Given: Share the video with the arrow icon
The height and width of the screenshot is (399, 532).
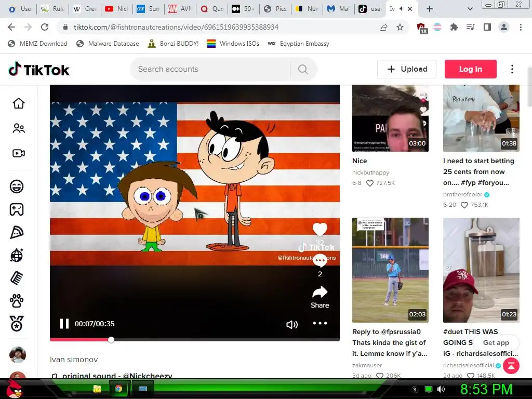Looking at the screenshot, I should [x=320, y=292].
